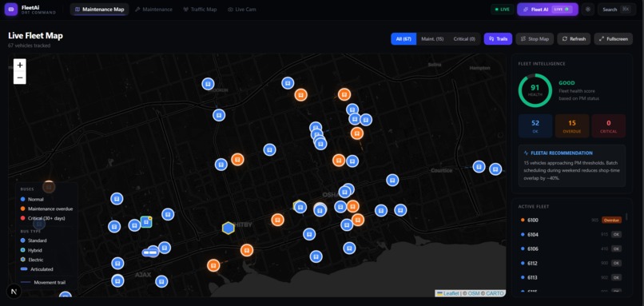Image resolution: width=644 pixels, height=306 pixels.
Task: Click the FleetAI Recommendation pulse icon
Action: click(527, 153)
